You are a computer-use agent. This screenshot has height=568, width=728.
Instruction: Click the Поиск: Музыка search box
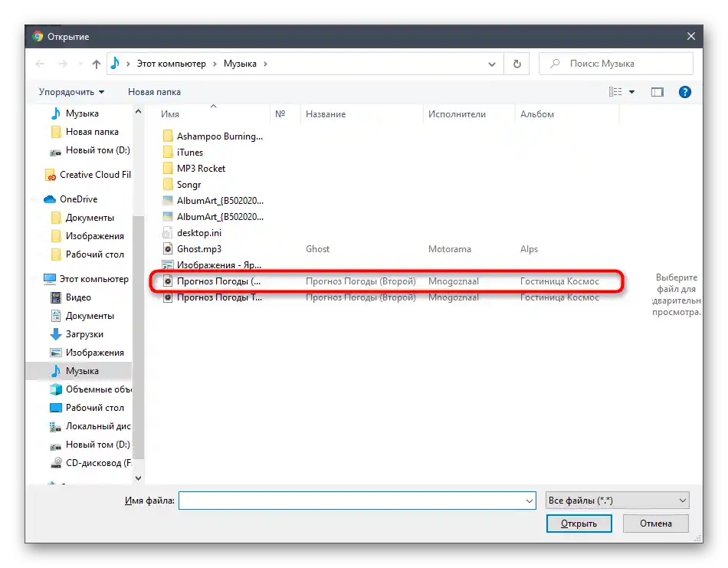click(x=615, y=64)
